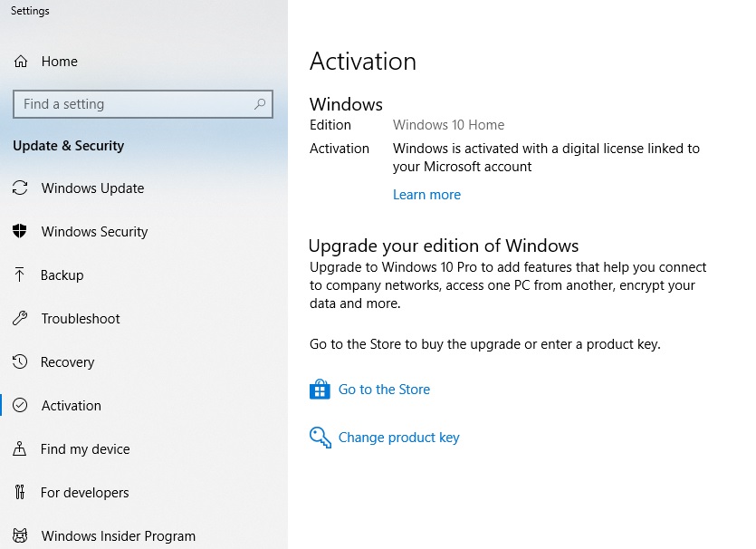
Task: Open For developers settings
Action: point(85,492)
